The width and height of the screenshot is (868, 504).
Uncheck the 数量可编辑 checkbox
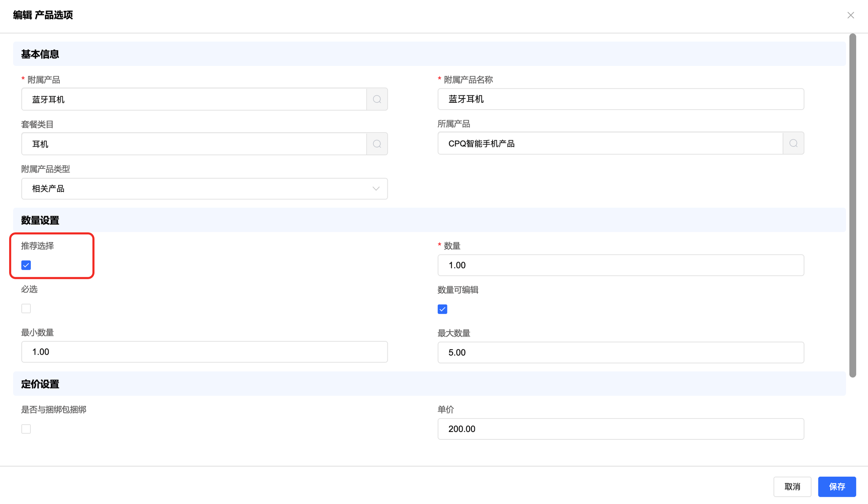(442, 309)
